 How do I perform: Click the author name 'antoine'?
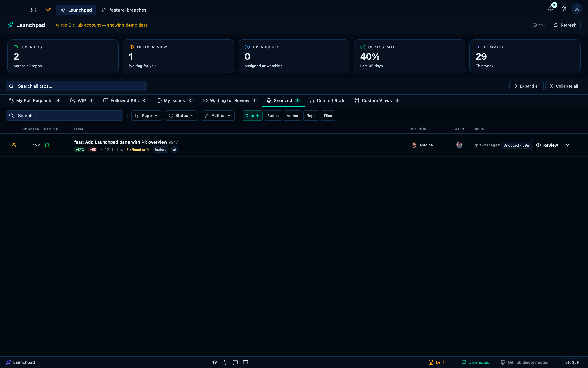[x=426, y=145]
